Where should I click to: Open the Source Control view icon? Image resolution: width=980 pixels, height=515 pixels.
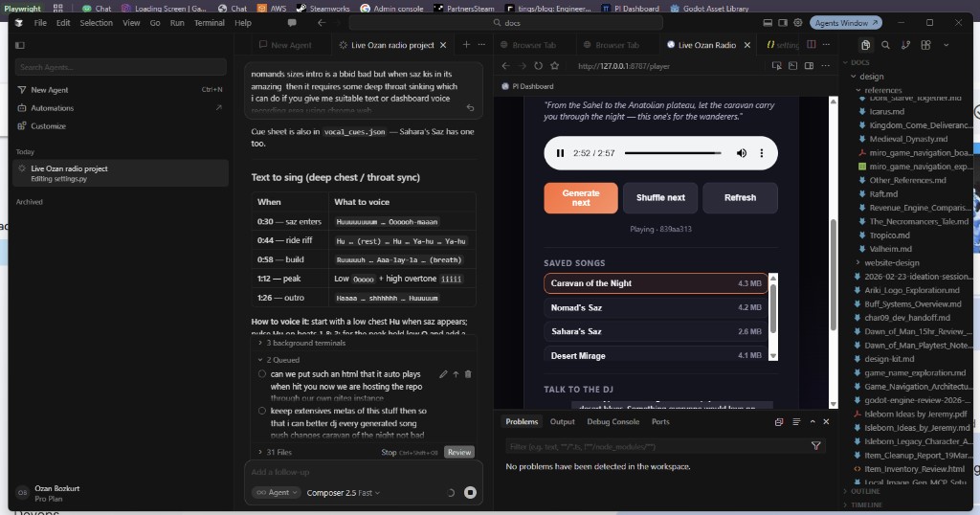[x=905, y=45]
